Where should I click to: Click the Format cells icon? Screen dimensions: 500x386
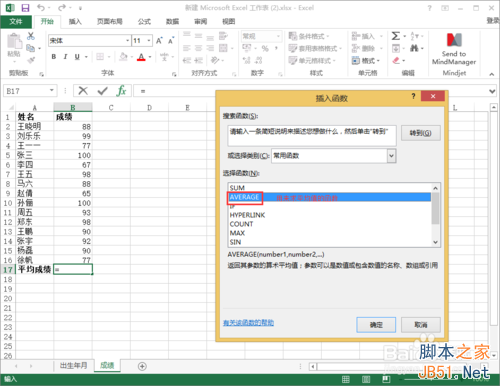(x=356, y=61)
